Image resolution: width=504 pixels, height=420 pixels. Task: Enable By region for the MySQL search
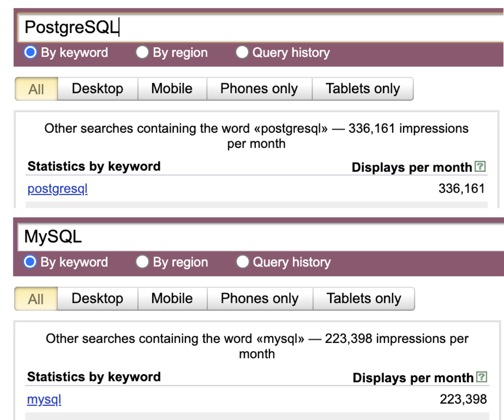[143, 261]
